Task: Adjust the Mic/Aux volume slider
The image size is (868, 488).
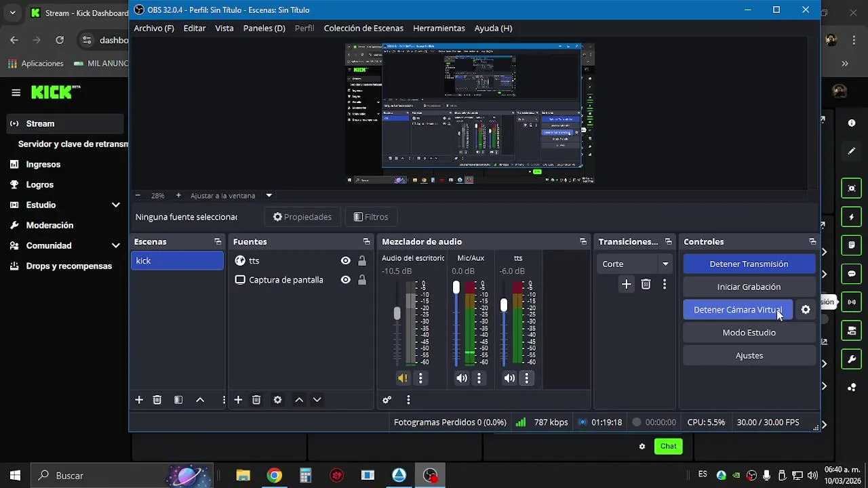Action: (456, 287)
